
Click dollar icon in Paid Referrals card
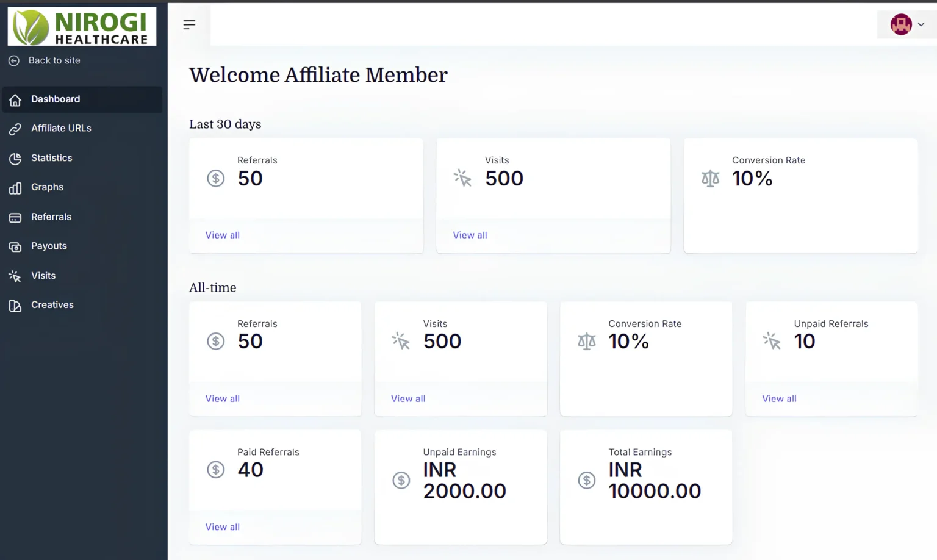[216, 469]
